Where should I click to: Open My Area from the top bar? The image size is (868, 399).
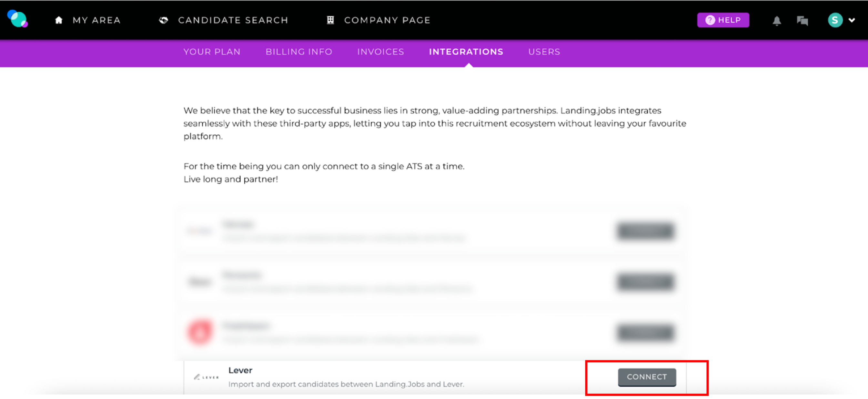(97, 20)
